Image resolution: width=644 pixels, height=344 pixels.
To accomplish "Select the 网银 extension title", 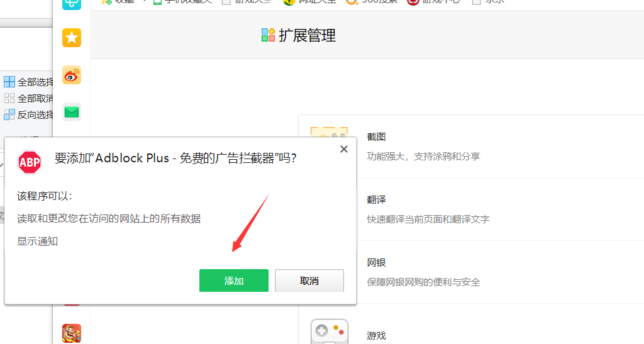I will pos(376,263).
